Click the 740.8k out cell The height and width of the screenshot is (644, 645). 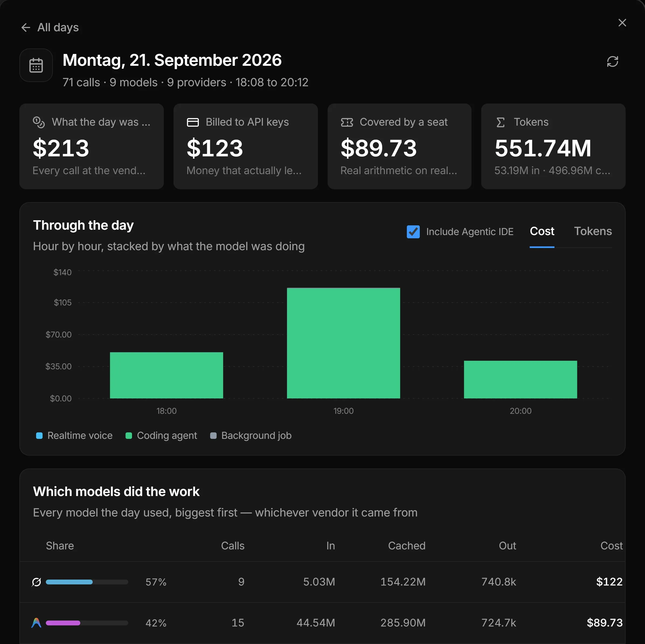[x=499, y=582]
